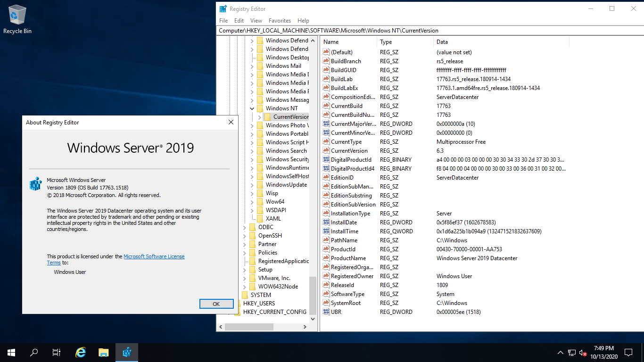Open the Action Center notifications icon

click(628, 352)
